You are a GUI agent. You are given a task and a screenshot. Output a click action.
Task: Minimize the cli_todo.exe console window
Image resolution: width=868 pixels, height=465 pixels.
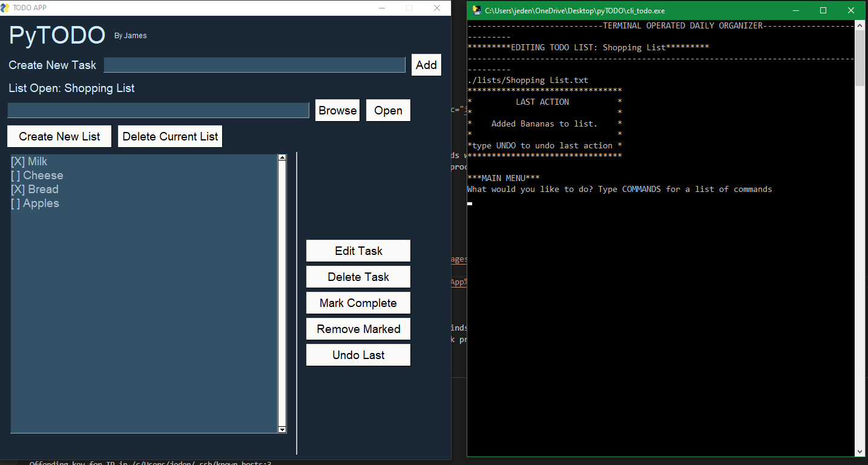coord(795,10)
